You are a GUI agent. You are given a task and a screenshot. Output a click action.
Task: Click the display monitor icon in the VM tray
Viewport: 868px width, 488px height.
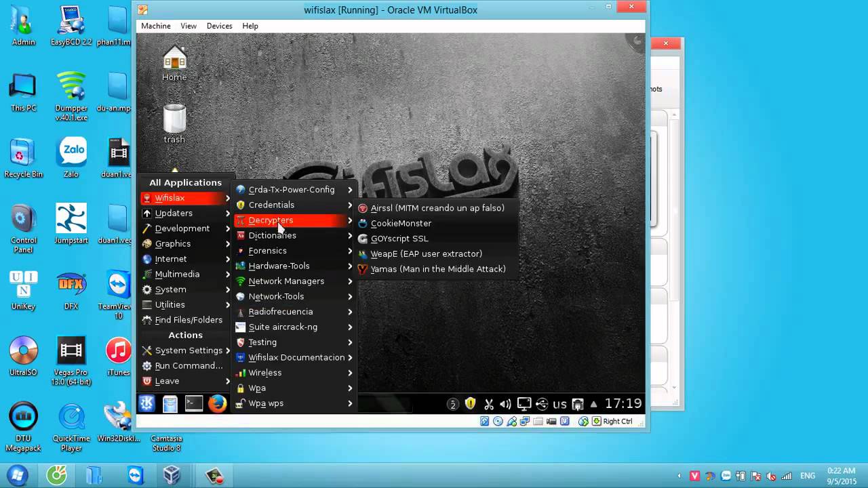click(524, 404)
